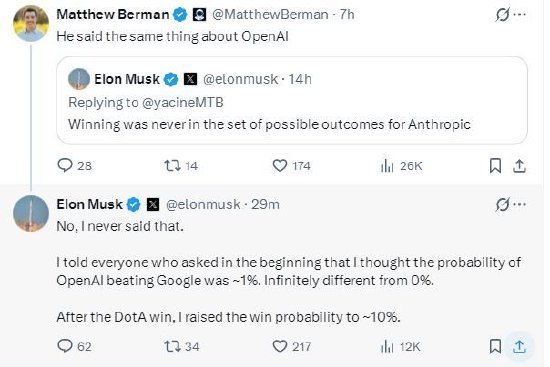
Task: Open replies on Matthew Berman's tweet
Action: [x=74, y=166]
